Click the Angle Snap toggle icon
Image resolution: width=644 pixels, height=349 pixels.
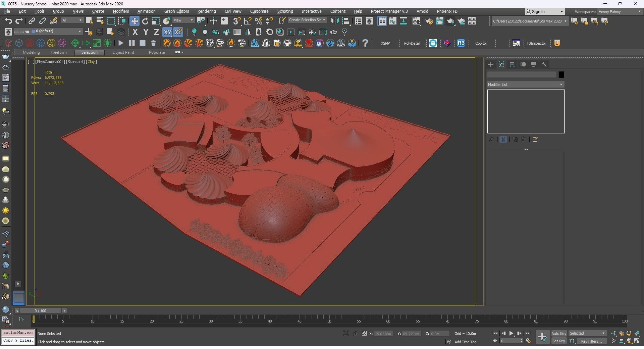pos(248,21)
